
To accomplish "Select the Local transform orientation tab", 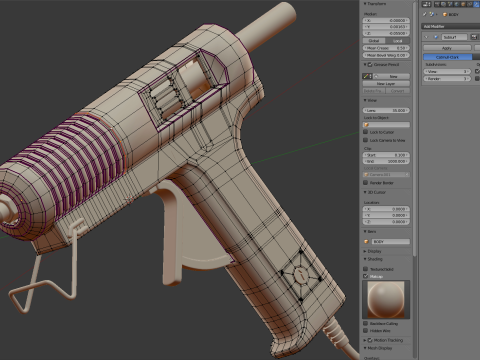I will coord(398,41).
